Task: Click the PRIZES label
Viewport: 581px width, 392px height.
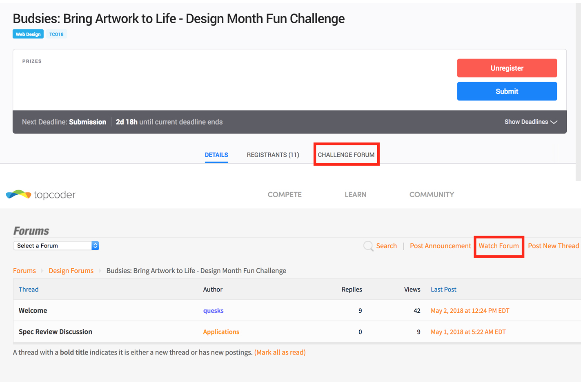Action: pyautogui.click(x=32, y=61)
